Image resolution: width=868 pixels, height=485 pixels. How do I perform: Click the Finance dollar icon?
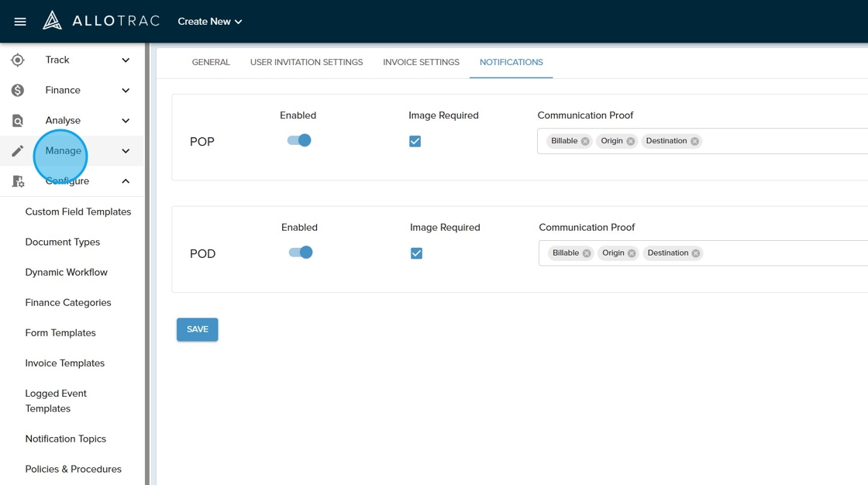[x=18, y=91]
